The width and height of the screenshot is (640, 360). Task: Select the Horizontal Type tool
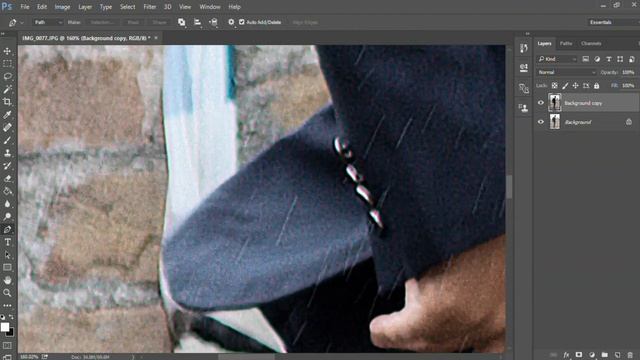(7, 242)
